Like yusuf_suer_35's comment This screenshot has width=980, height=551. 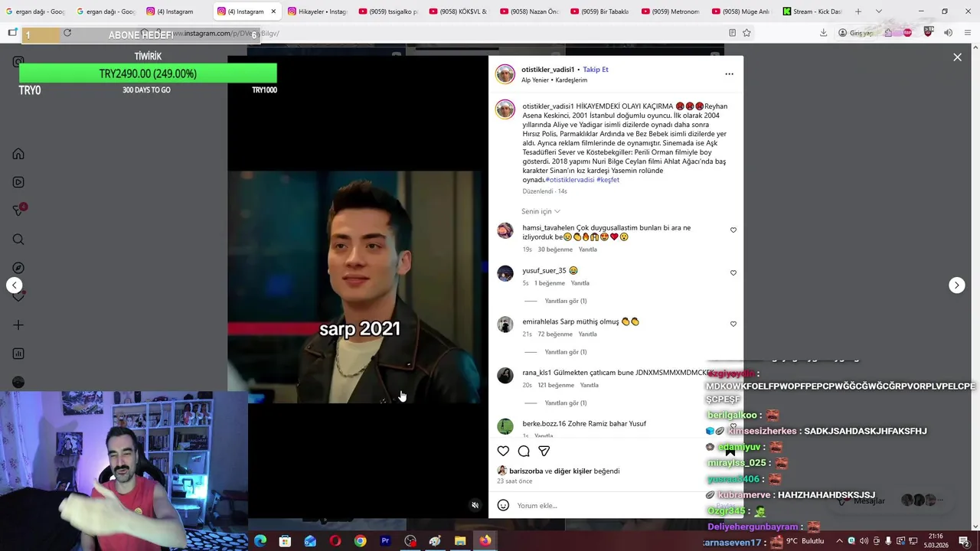733,273
